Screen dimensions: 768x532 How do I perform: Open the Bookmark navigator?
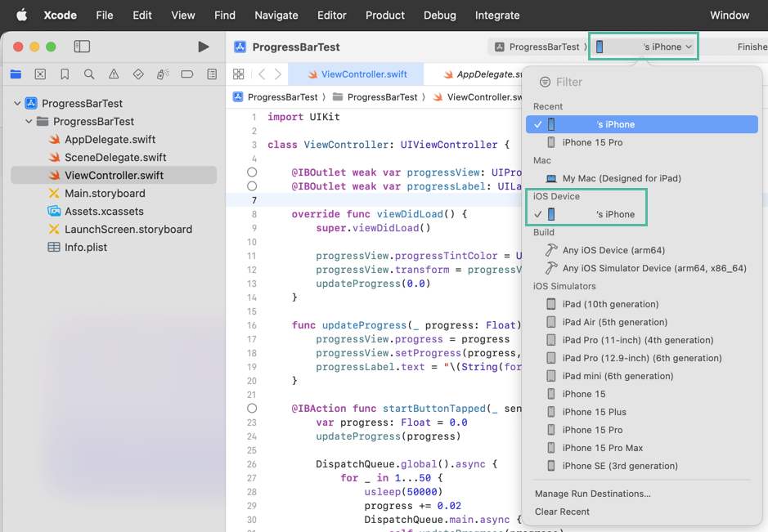[x=65, y=74]
